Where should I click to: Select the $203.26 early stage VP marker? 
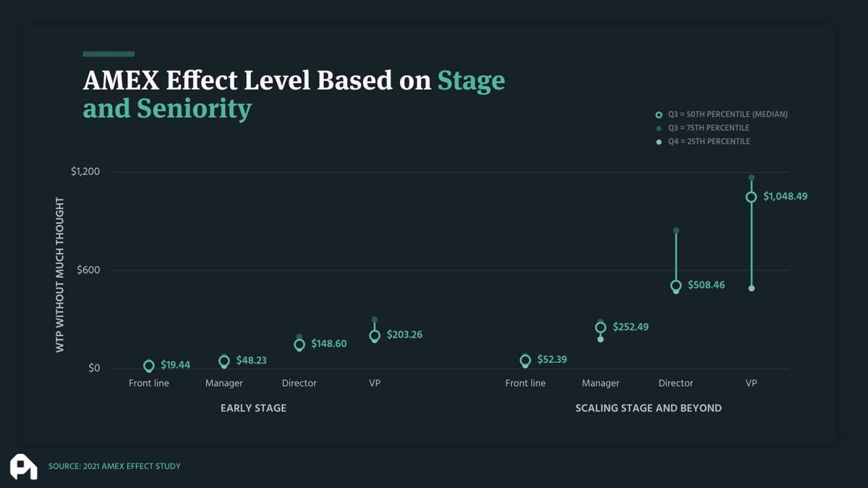375,335
